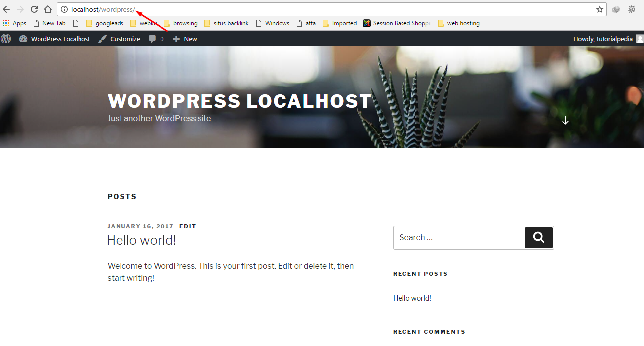The image size is (644, 346).
Task: Click the RECENT COMMENTS widget heading
Action: click(x=429, y=332)
